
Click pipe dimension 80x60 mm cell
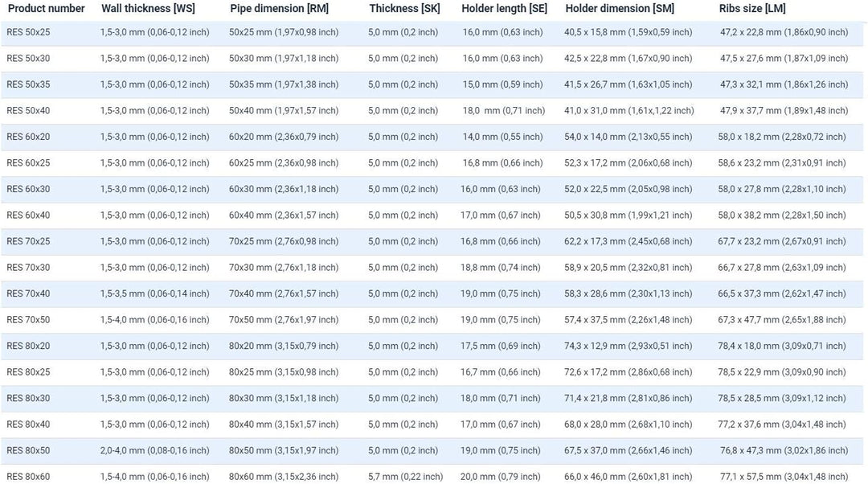pos(284,476)
